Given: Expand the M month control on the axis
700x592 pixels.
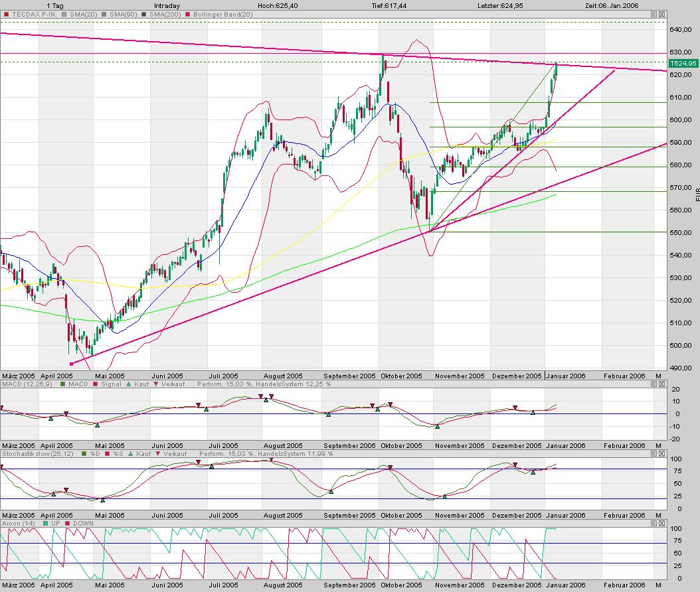Looking at the screenshot, I should [658, 376].
